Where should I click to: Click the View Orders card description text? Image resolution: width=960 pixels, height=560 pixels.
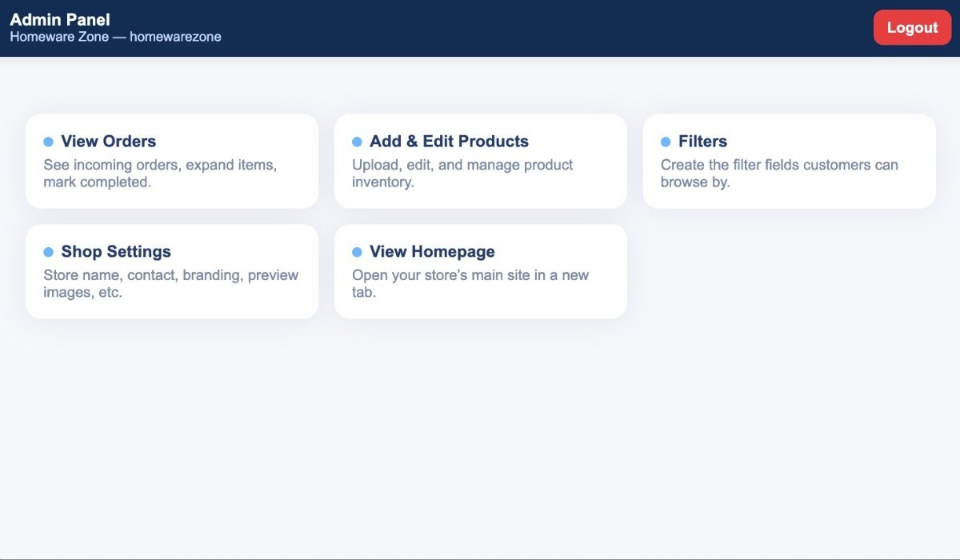pos(160,173)
